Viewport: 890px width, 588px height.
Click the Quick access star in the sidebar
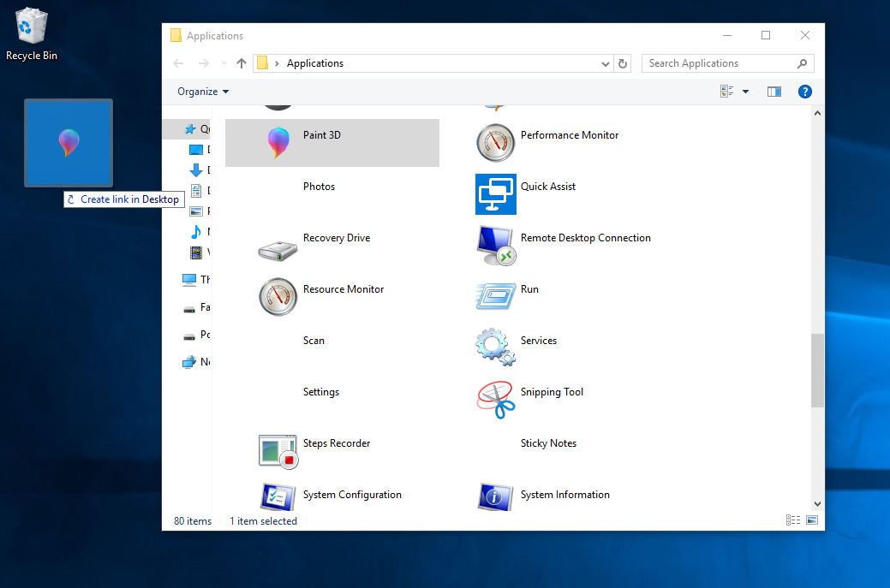[x=190, y=129]
